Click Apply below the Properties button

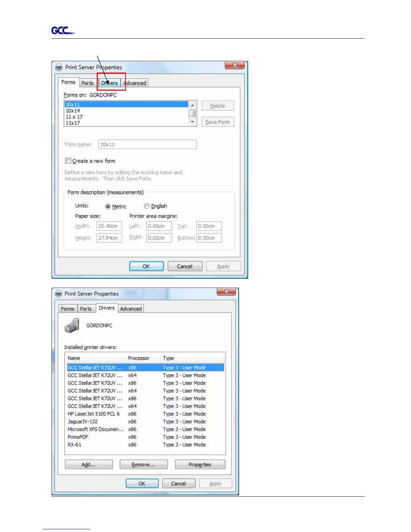(216, 484)
